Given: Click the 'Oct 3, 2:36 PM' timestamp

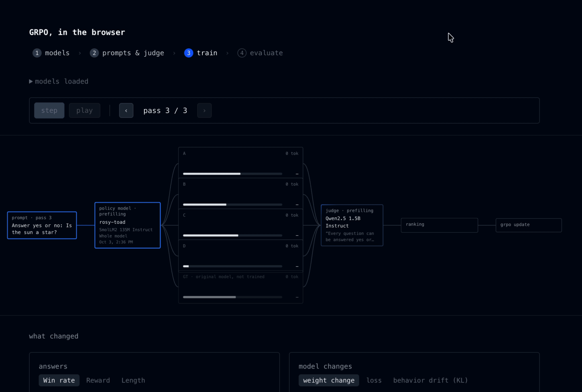Looking at the screenshot, I should pos(116,242).
